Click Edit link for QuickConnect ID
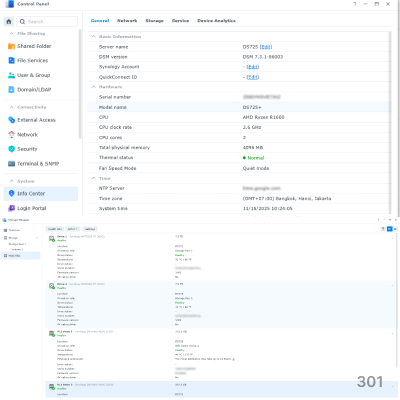This screenshot has width=400, height=400. tap(253, 77)
